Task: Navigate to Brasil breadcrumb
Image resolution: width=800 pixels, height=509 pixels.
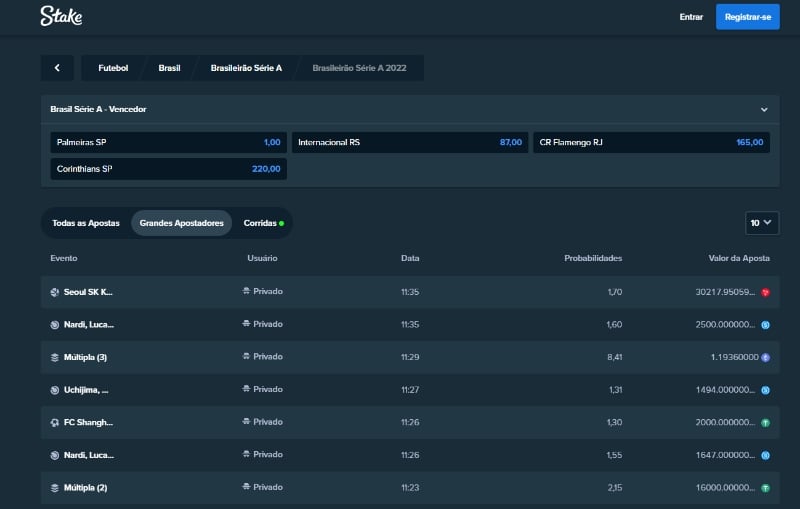Action: point(169,68)
